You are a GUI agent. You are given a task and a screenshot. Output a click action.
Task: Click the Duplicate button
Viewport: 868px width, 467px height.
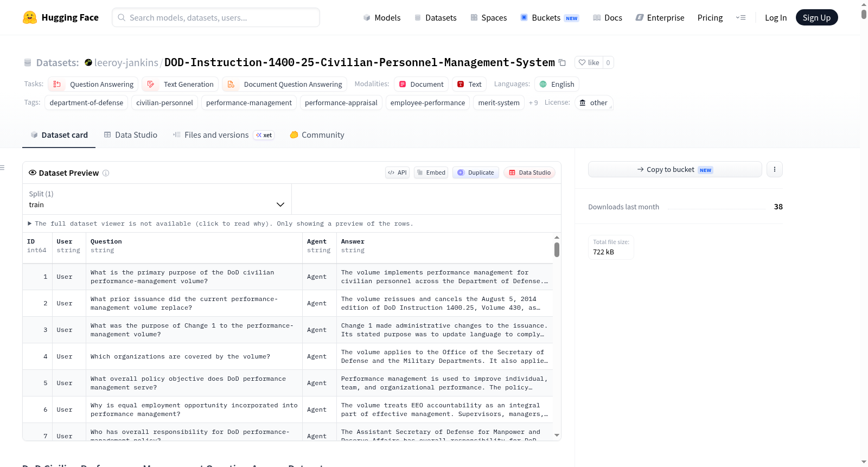(x=476, y=172)
